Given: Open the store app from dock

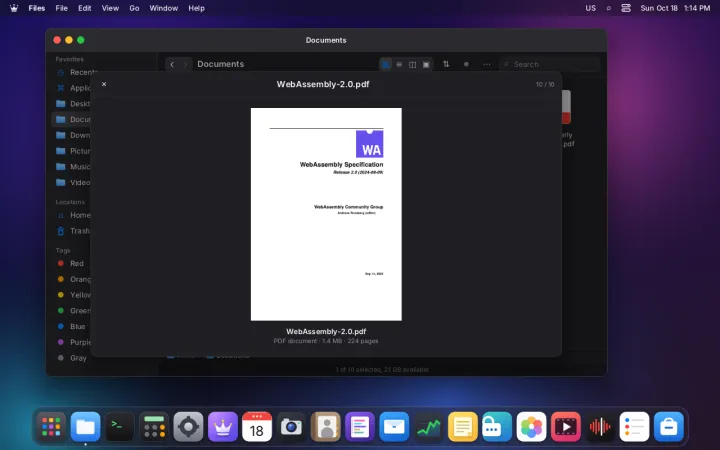Looking at the screenshot, I should click(x=669, y=427).
